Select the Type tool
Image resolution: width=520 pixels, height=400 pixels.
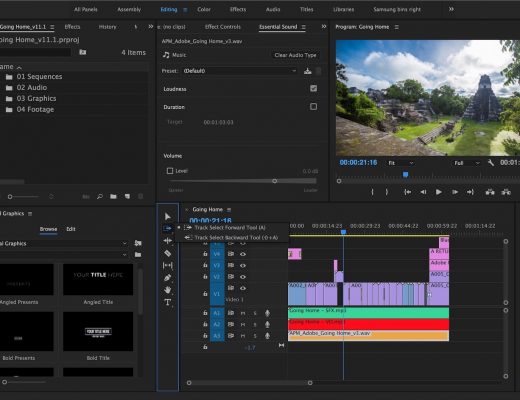pyautogui.click(x=168, y=302)
